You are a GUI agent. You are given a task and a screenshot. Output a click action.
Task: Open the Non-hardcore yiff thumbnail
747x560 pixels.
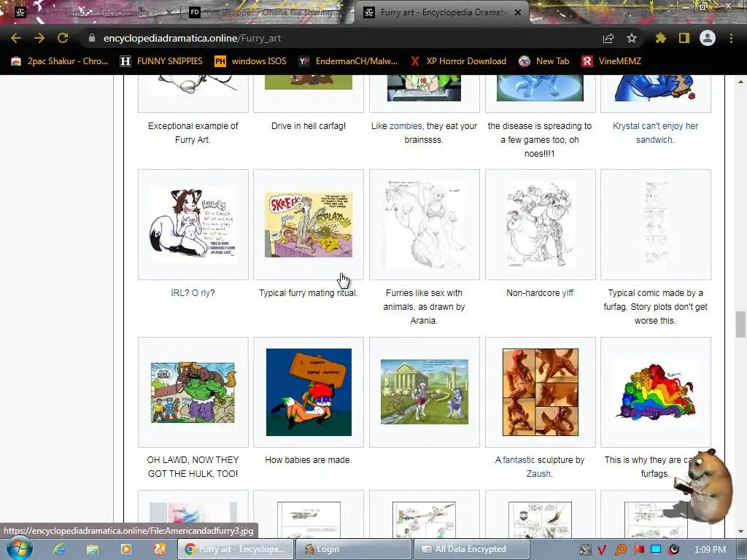tap(541, 225)
